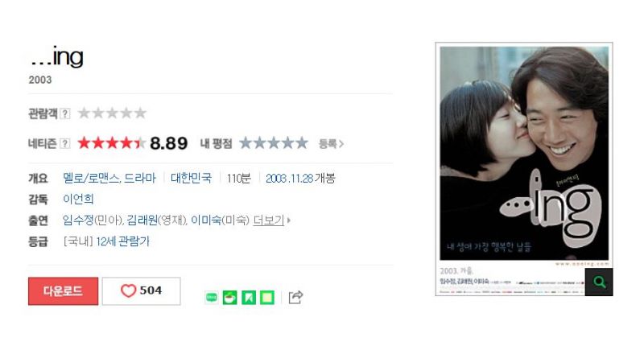Screen dimensions: 644x346
Task: Open actor 김래원 profile link
Action: click(x=142, y=220)
